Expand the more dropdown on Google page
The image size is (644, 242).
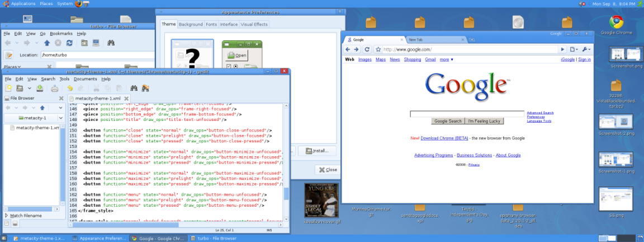click(x=447, y=60)
